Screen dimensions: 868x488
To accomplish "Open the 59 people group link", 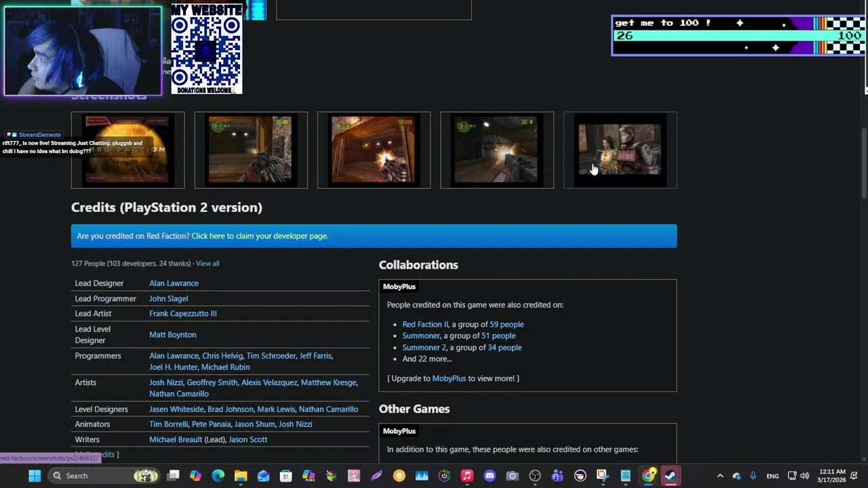I will (x=507, y=325).
